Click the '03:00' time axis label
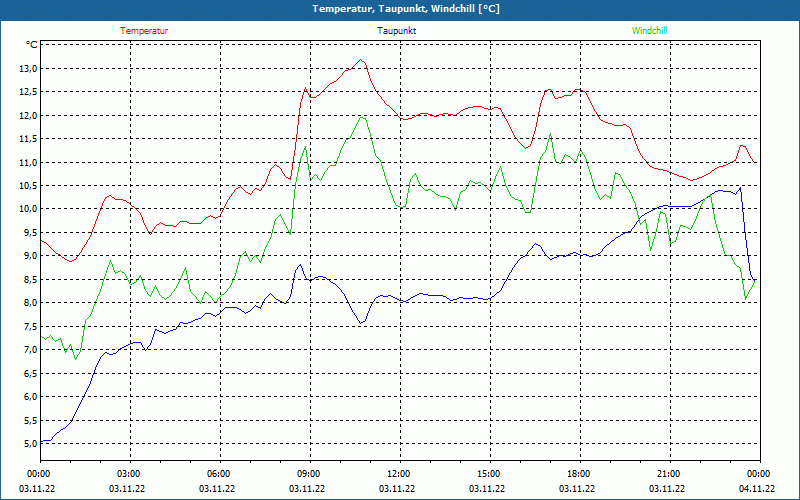Image resolution: width=800 pixels, height=500 pixels. [131, 474]
